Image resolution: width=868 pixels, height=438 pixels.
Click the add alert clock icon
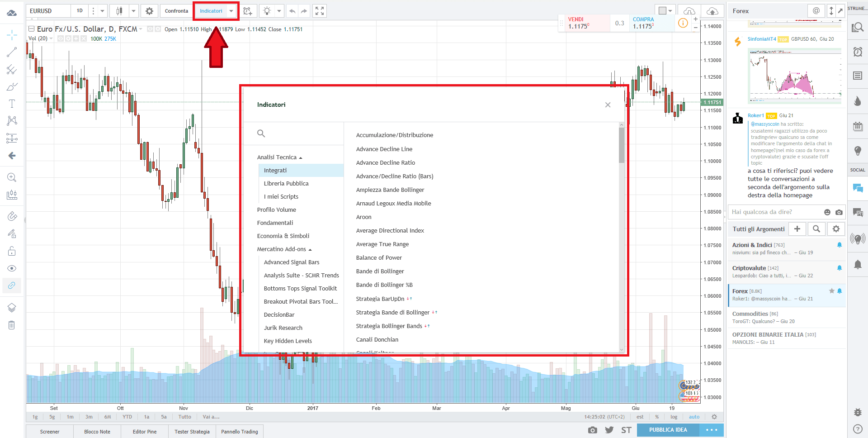(248, 11)
